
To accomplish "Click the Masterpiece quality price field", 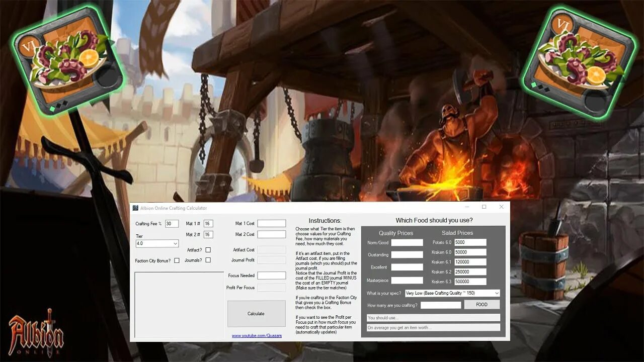I will [x=407, y=281].
